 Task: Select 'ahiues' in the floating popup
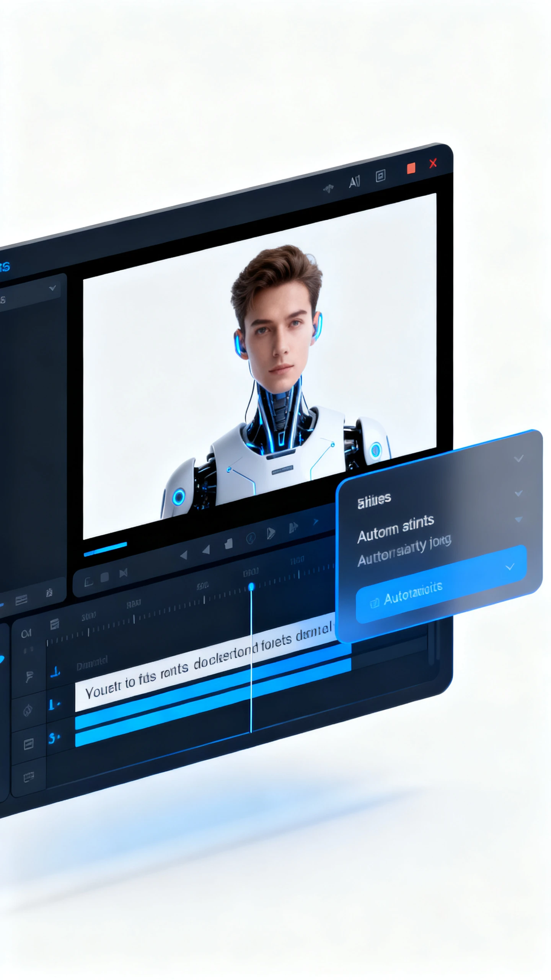pyautogui.click(x=374, y=500)
